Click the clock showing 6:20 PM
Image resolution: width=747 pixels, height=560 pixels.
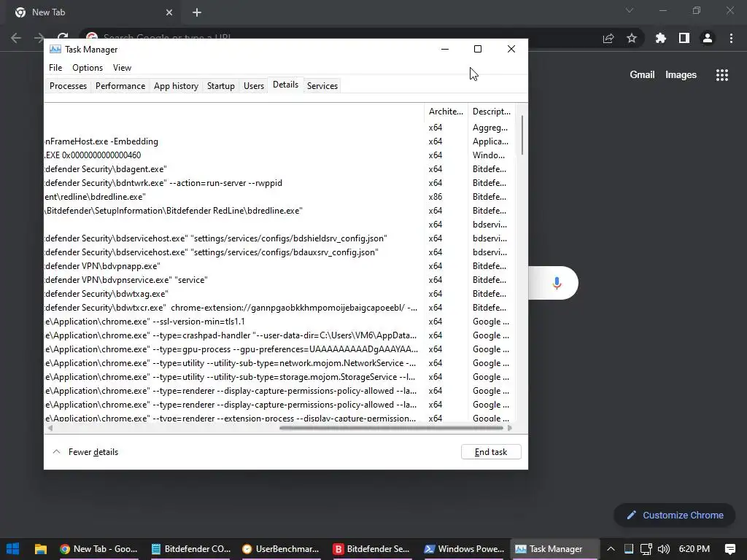pyautogui.click(x=694, y=548)
